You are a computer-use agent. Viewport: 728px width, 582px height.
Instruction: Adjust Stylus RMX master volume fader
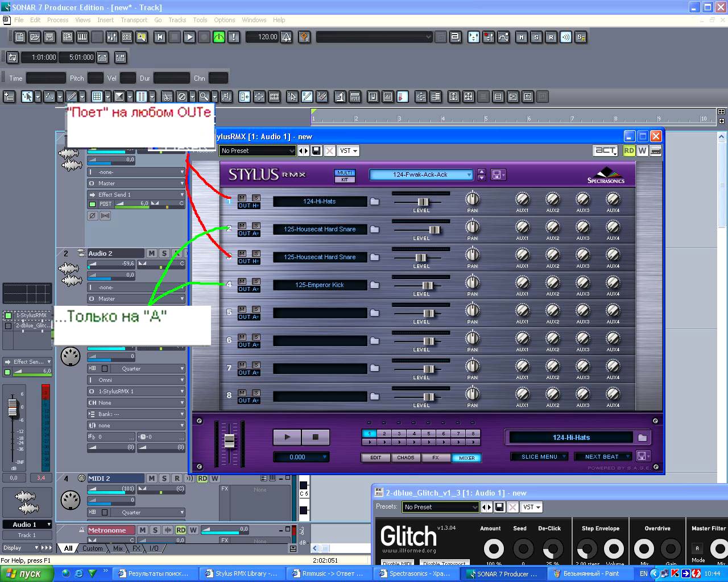(229, 440)
